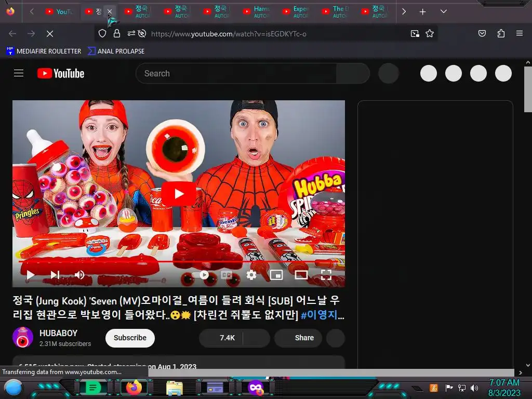This screenshot has width=532, height=399.
Task: Switch to the 'YouT' tab
Action: pyautogui.click(x=59, y=12)
